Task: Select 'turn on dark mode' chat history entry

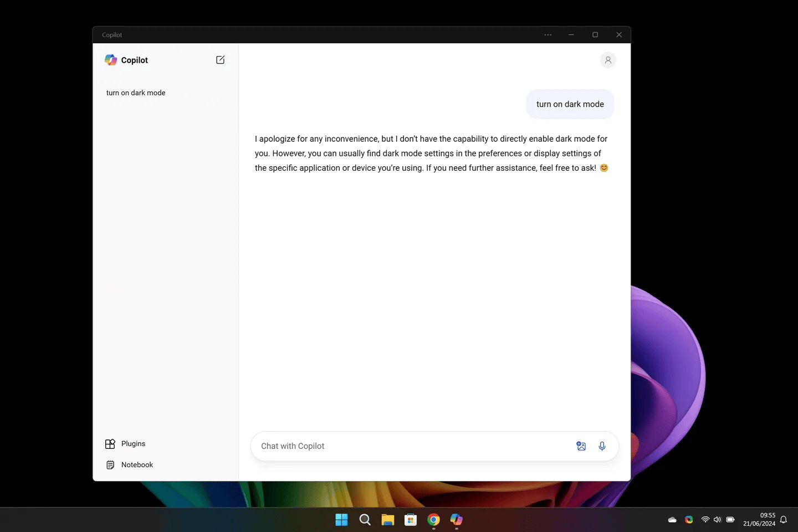Action: click(136, 93)
